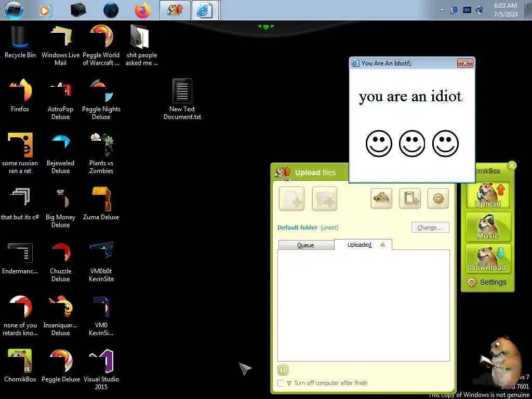
Task: Open the clock showing 6:03 AM
Action: [506, 10]
